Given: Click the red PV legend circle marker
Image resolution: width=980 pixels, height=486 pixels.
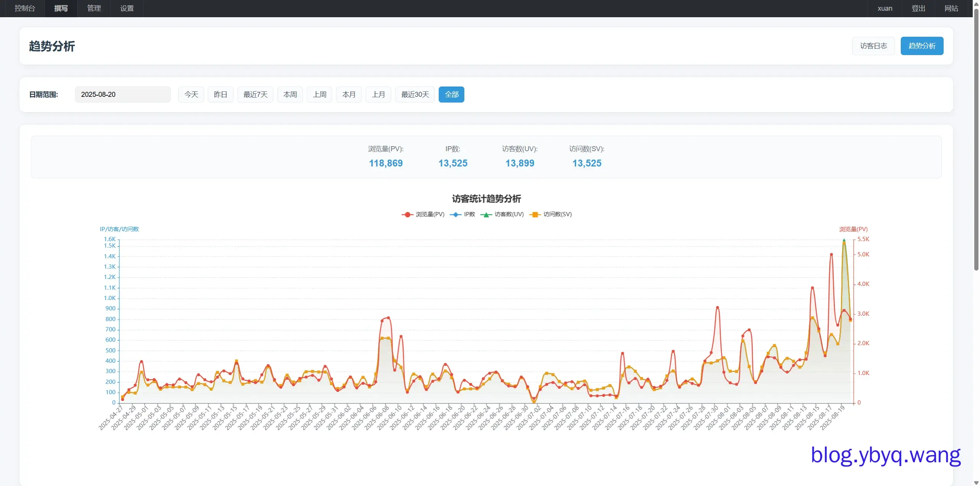Looking at the screenshot, I should [407, 215].
